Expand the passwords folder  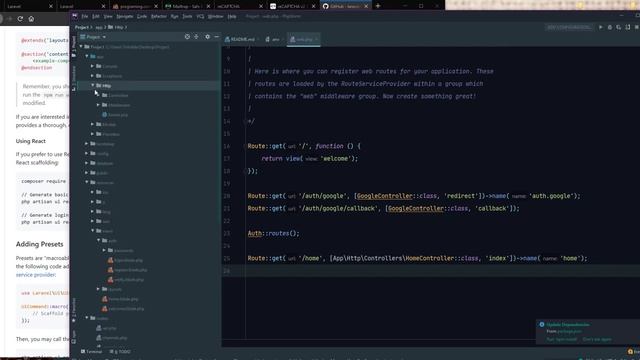[104, 250]
